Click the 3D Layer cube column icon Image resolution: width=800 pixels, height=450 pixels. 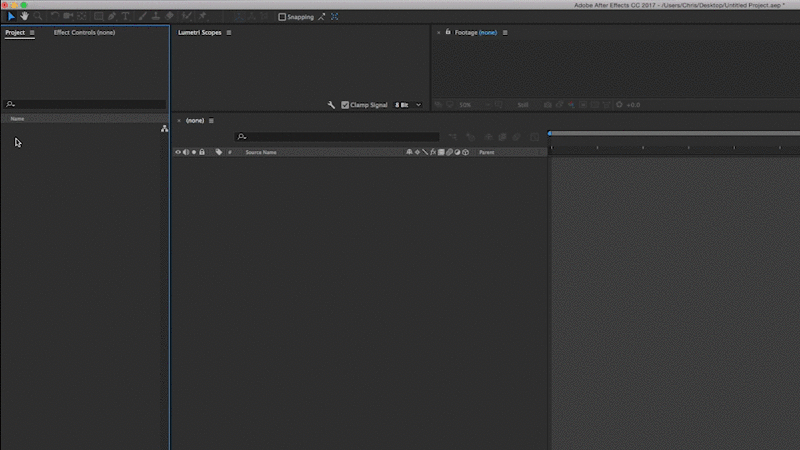click(x=465, y=152)
